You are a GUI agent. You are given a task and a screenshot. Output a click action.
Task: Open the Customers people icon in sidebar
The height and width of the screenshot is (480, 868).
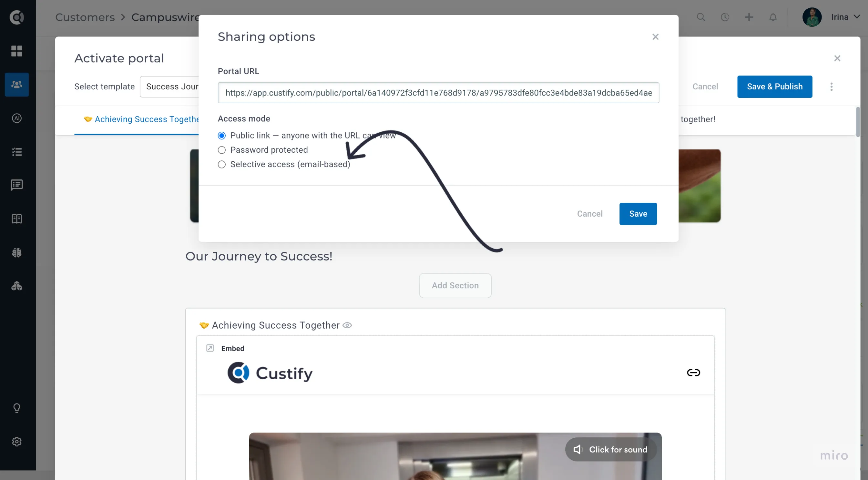[x=16, y=84]
